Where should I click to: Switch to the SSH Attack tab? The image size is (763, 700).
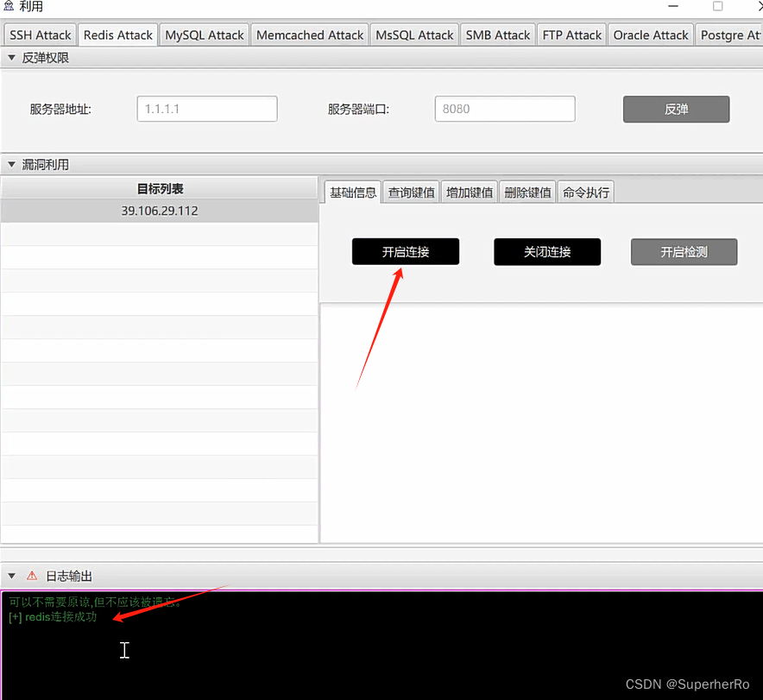coord(41,35)
